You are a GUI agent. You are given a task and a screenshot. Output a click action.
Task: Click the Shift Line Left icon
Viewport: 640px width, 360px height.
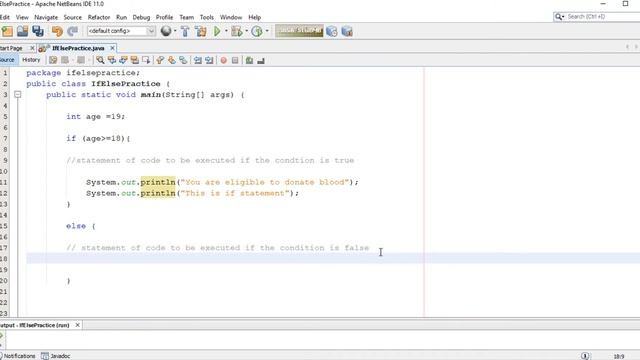[198, 60]
